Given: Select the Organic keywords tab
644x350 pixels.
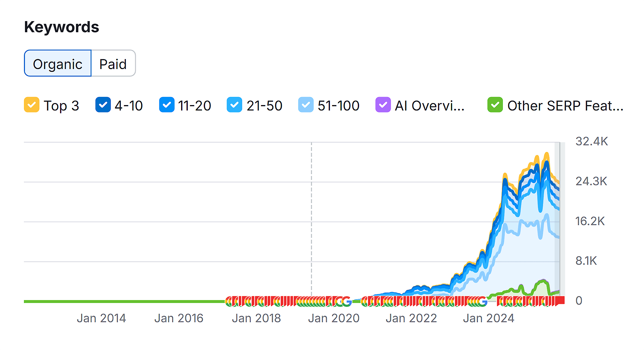Looking at the screenshot, I should (x=58, y=64).
